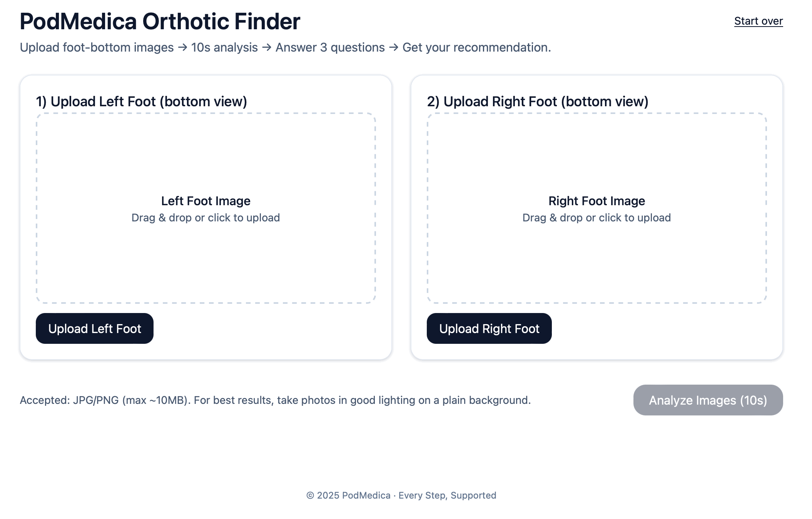
Task: Click empty space above Left Foot Image label
Action: point(206,154)
